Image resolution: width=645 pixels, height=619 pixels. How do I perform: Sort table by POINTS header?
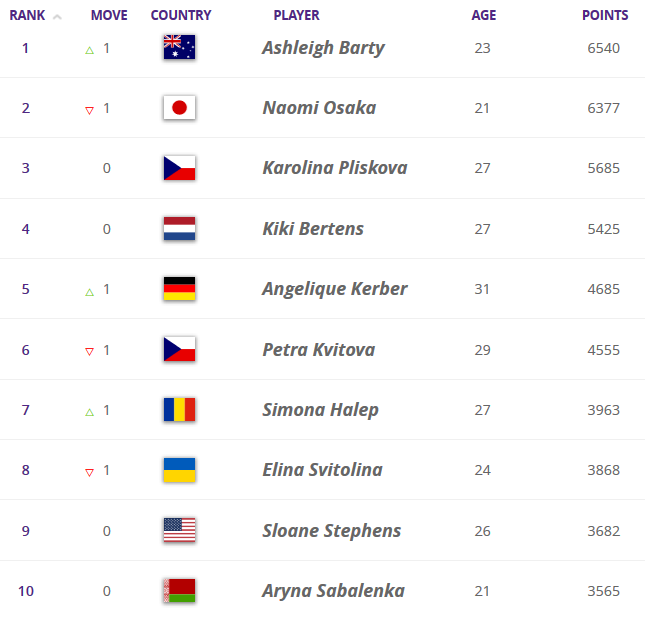(605, 16)
